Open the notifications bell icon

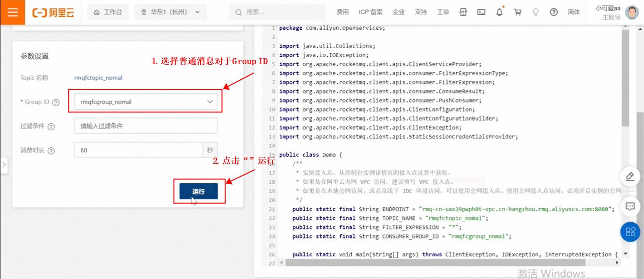click(x=500, y=12)
